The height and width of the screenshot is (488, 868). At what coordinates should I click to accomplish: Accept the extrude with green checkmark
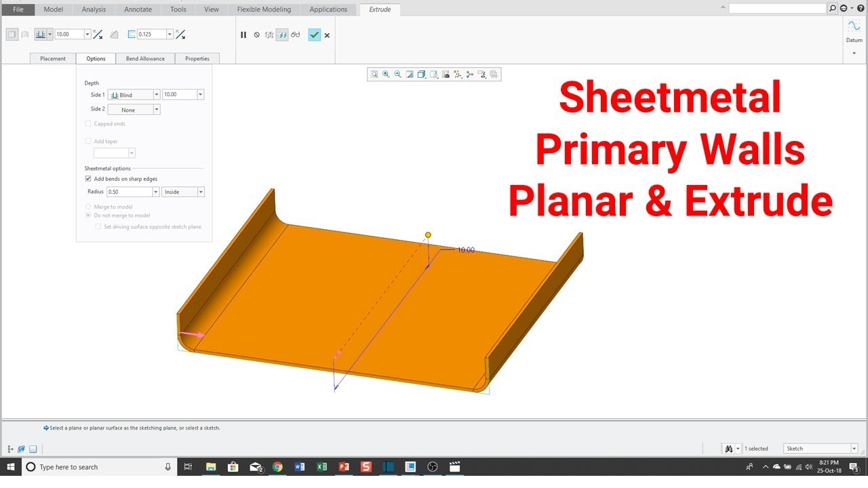click(x=314, y=35)
